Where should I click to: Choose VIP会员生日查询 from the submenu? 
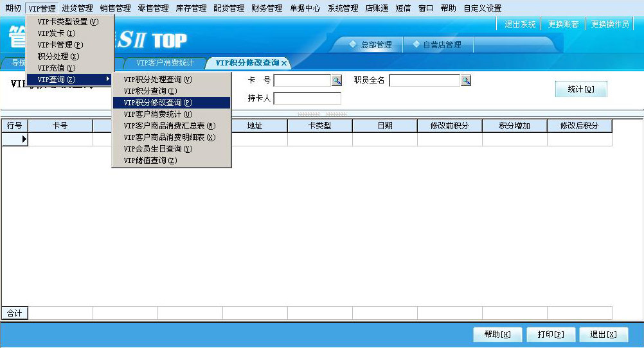pos(158,149)
